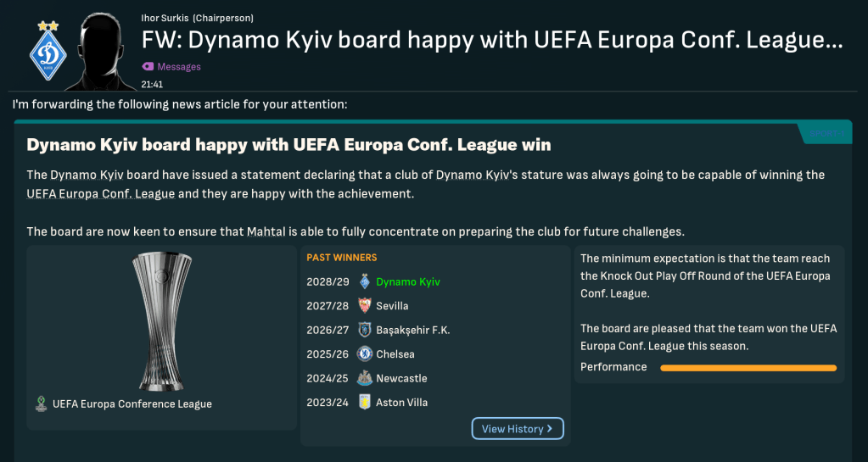
Task: Click the orange Performance progress bar
Action: pos(748,368)
